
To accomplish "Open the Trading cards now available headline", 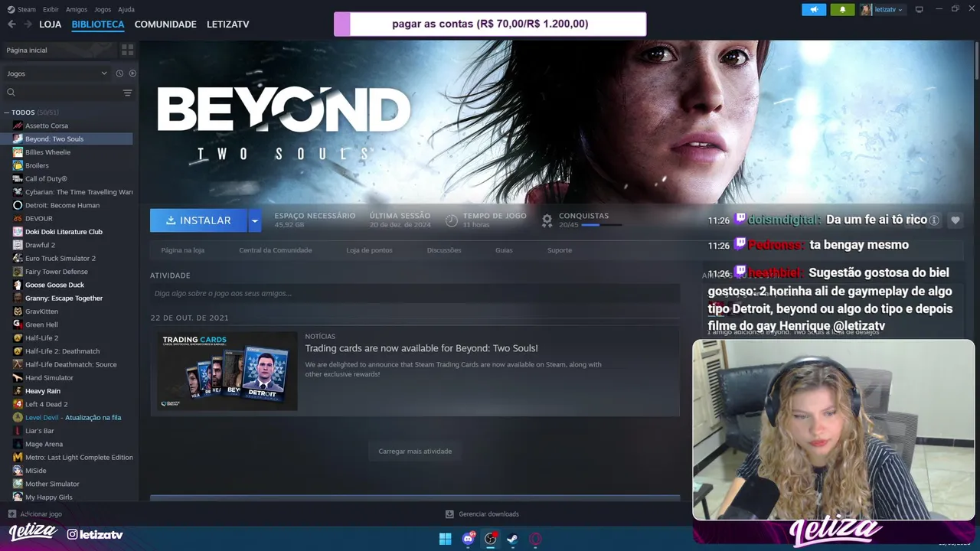I will coord(422,348).
